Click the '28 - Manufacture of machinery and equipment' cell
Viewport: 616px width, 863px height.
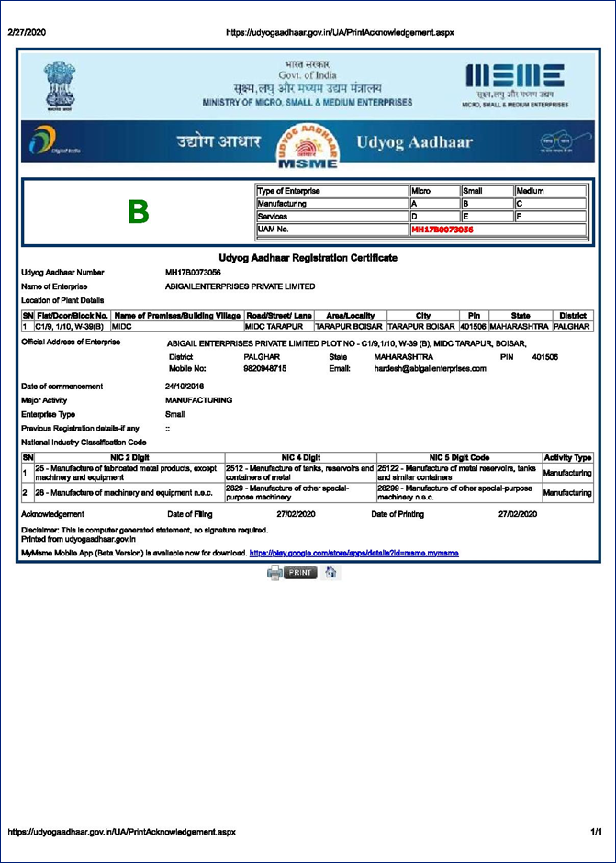pos(129,493)
